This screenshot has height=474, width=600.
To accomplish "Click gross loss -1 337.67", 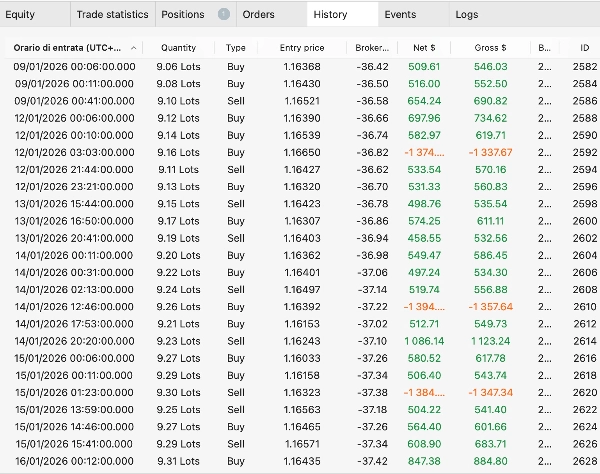I will coord(490,153).
